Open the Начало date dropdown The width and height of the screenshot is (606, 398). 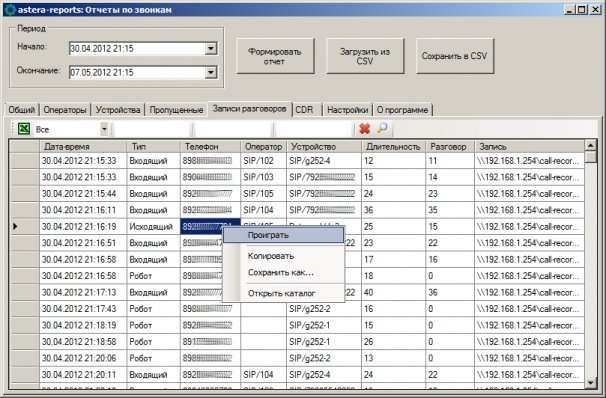coord(211,48)
